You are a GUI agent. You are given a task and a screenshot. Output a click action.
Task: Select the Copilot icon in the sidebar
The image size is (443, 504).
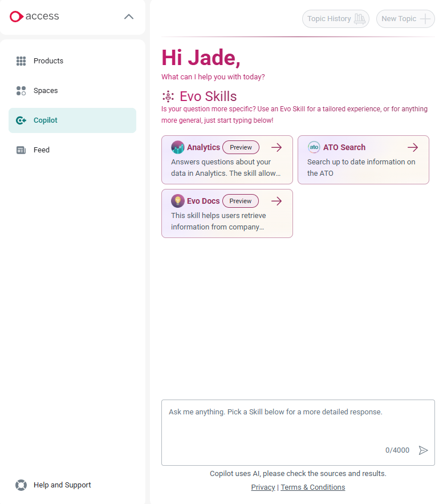(21, 120)
